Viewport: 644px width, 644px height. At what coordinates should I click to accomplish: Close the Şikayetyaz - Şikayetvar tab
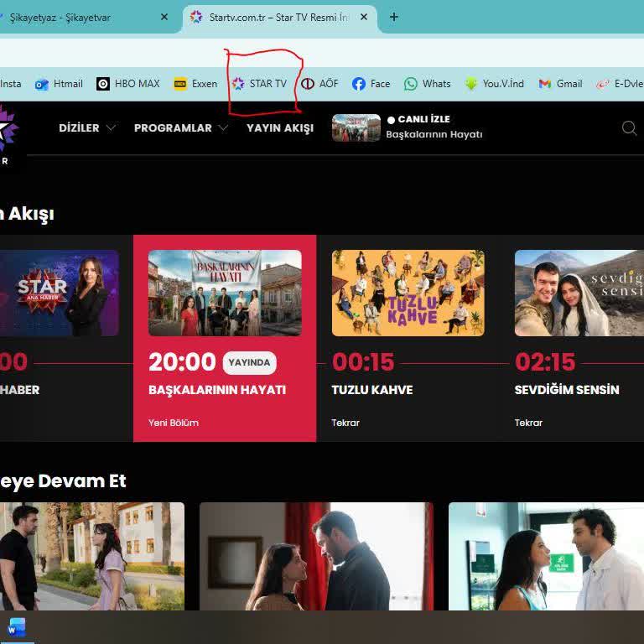point(164,17)
